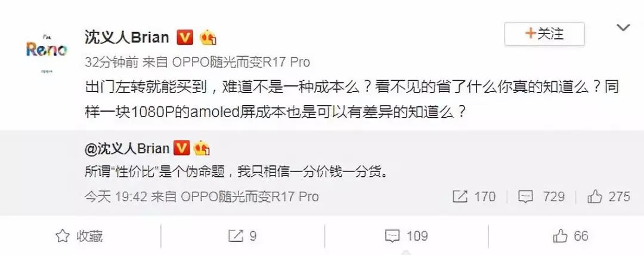The height and width of the screenshot is (255, 644).
Task: Like this post with 66 likes
Action: click(x=571, y=236)
